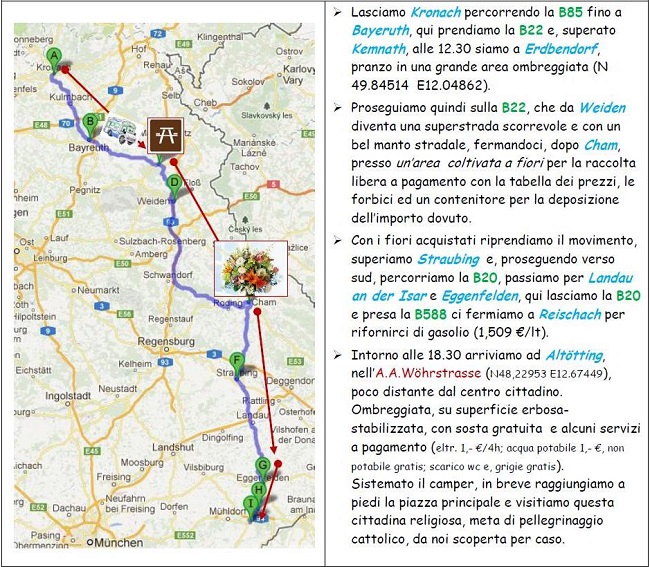650x567 pixels.
Task: Click the blue word Kronach in text
Action: click(435, 12)
